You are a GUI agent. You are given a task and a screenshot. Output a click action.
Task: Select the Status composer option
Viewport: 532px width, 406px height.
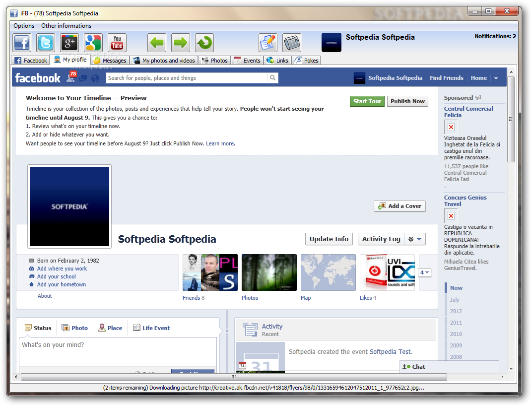pos(38,328)
